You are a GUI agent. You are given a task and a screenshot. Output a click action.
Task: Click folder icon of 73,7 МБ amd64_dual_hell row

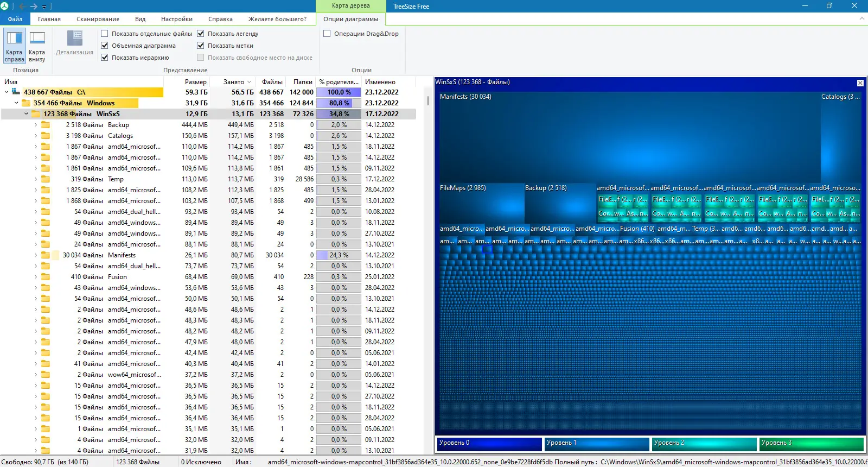pyautogui.click(x=46, y=266)
